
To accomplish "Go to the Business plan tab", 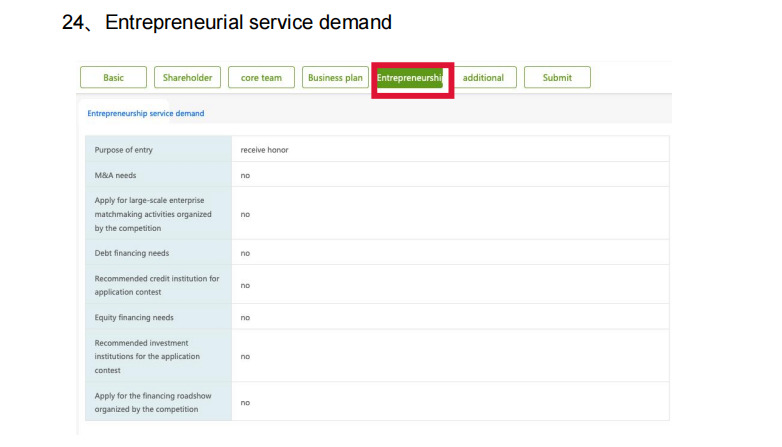I will (x=335, y=77).
